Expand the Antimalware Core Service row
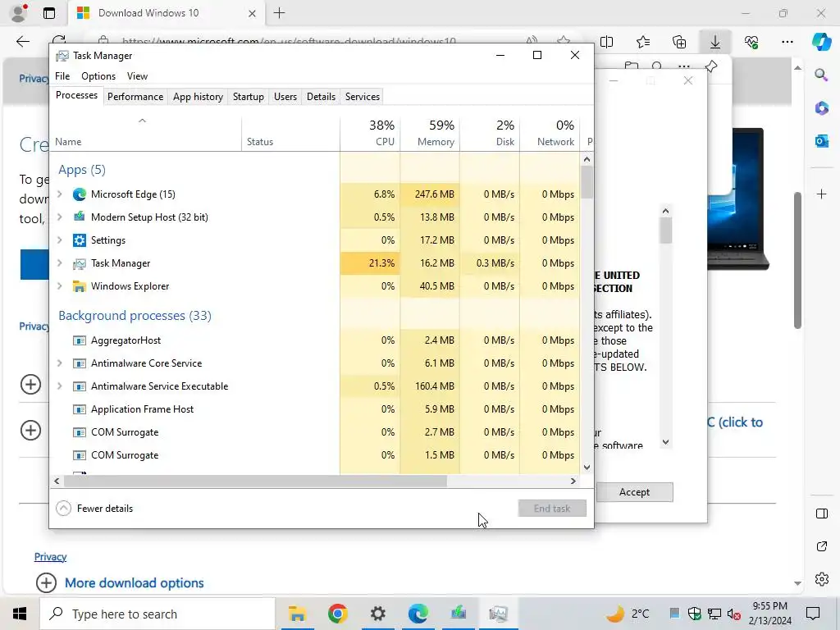This screenshot has width=840, height=630. pyautogui.click(x=59, y=363)
